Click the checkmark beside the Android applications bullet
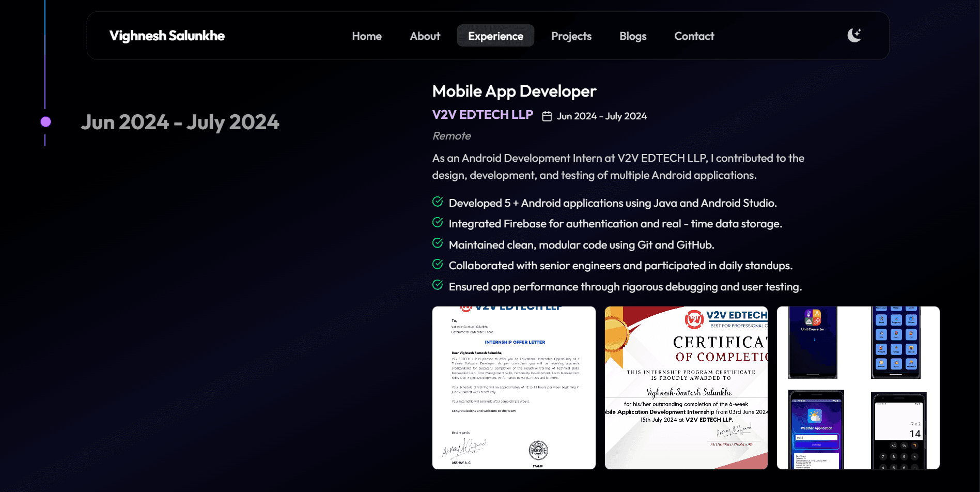980x492 pixels. [x=438, y=202]
